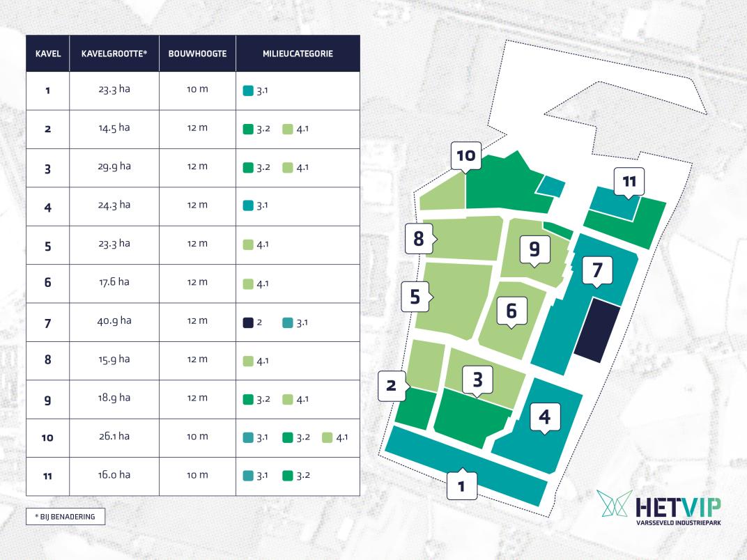Select plot marker 6 on map

(511, 310)
